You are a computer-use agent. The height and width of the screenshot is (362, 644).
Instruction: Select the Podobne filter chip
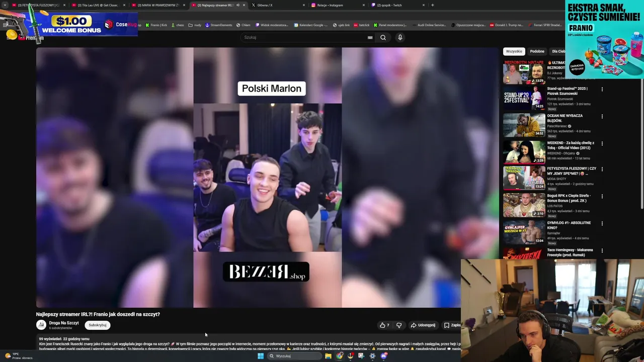[x=537, y=51]
